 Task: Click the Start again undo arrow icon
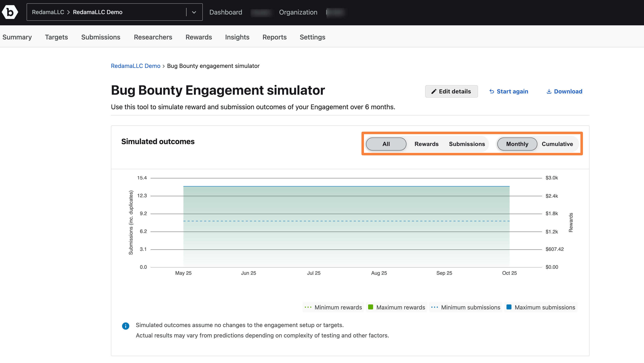tap(492, 91)
